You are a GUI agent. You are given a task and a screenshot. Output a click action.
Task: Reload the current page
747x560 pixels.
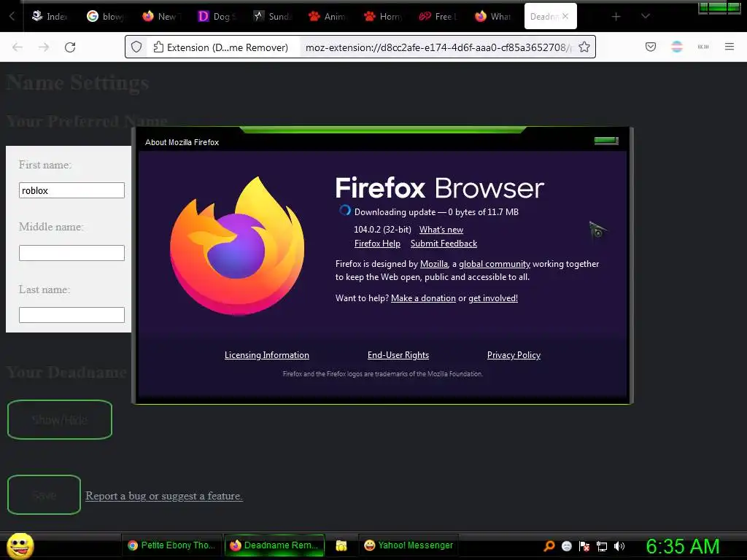click(70, 47)
